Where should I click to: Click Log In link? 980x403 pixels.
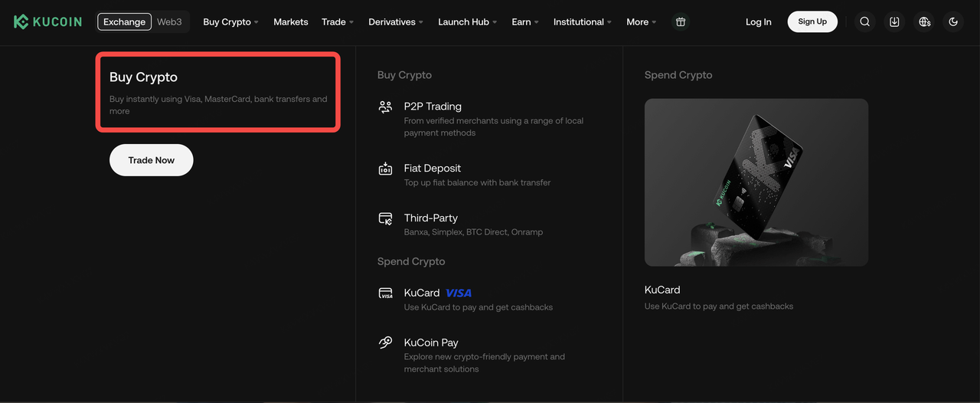758,21
